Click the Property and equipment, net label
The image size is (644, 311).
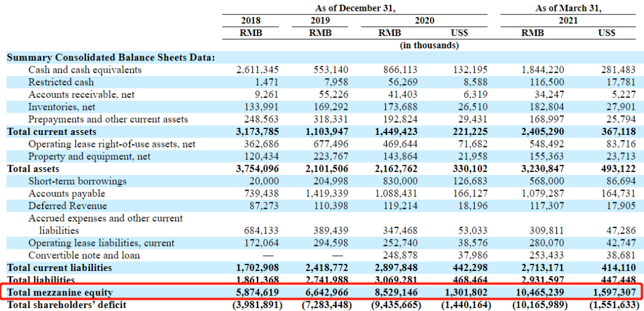(89, 156)
